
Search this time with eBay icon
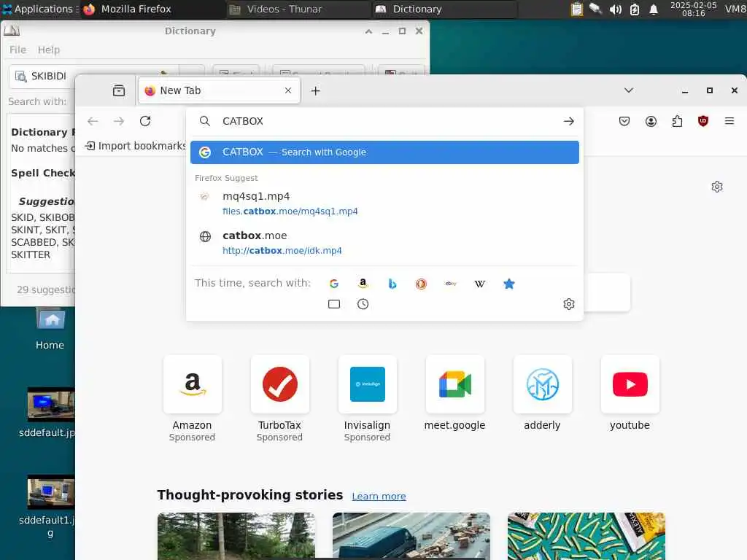[451, 284]
